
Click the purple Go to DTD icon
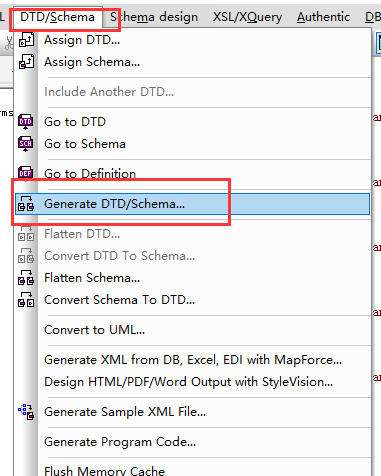coord(26,122)
